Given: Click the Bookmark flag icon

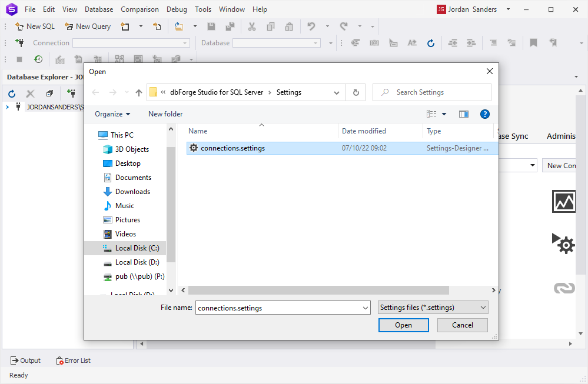Looking at the screenshot, I should tap(533, 43).
